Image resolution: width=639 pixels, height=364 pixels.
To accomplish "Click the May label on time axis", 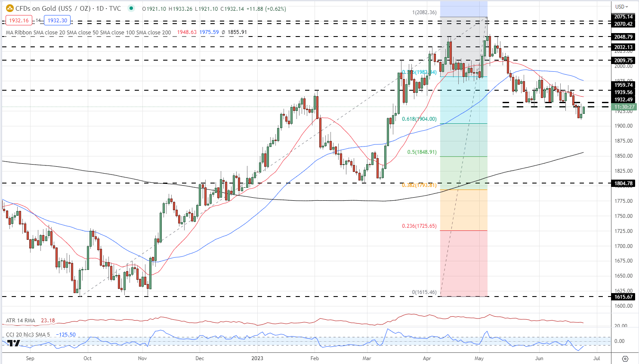I will pos(479,358).
